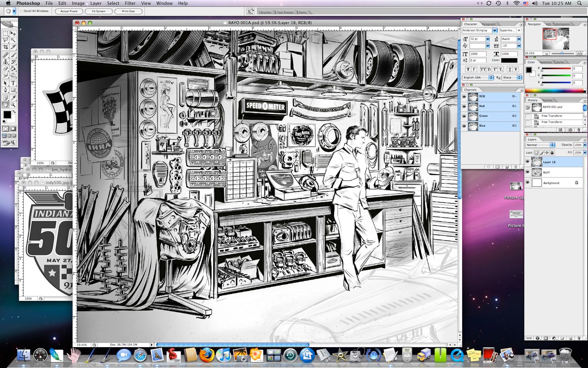This screenshot has width=588, height=368.
Task: Select the Brush tool
Action: (13, 55)
